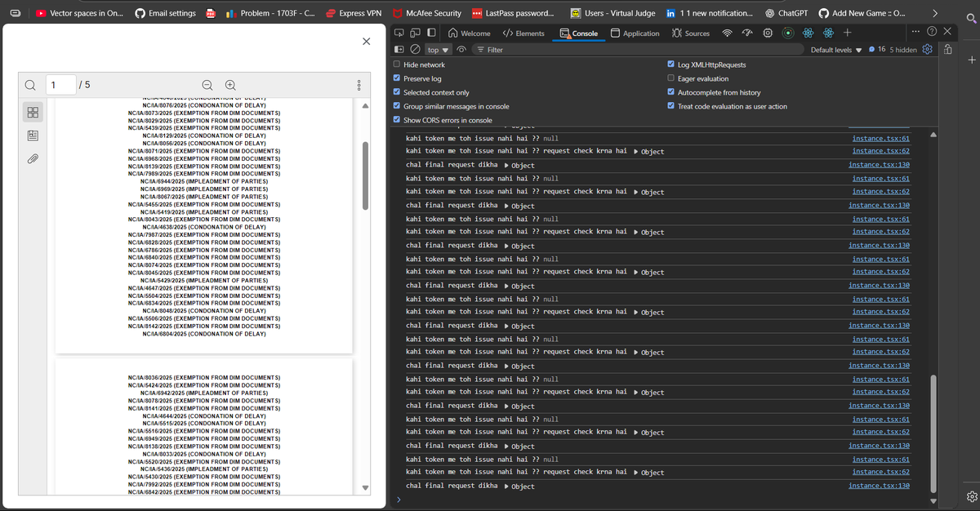The height and width of the screenshot is (511, 980).
Task: Zoom out of the PDF document
Action: click(x=207, y=85)
